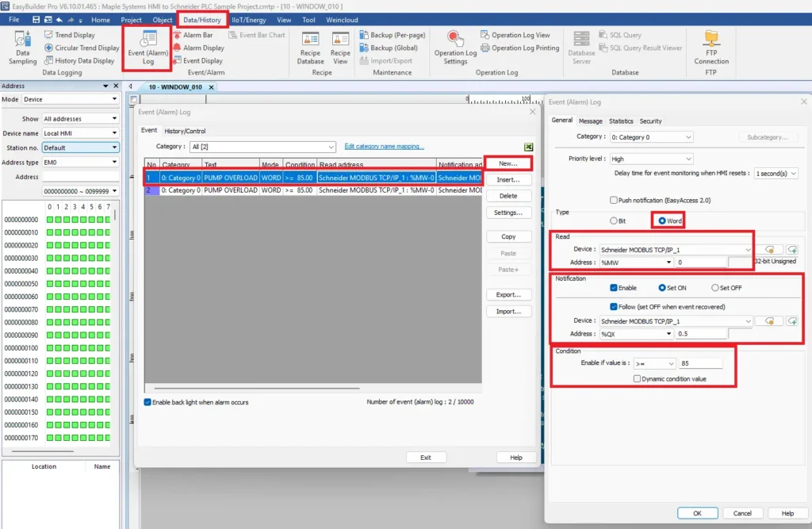Image resolution: width=812 pixels, height=529 pixels.
Task: Insert an Operation Log View
Action: [x=515, y=35]
